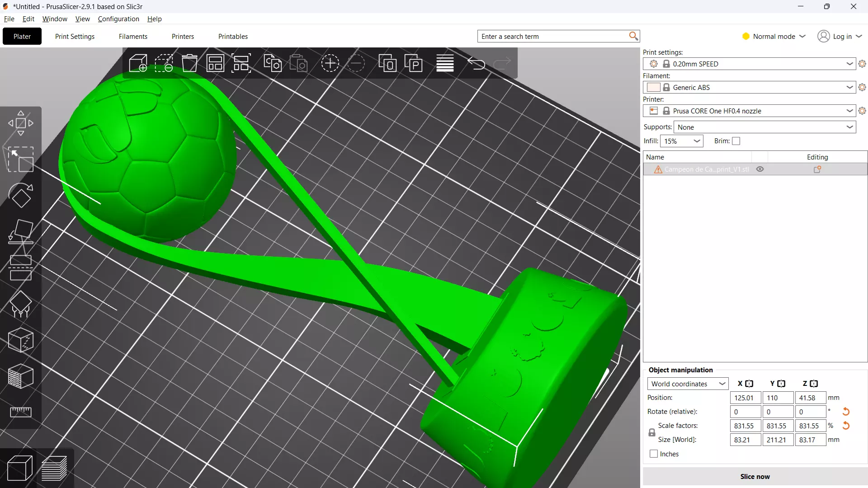Click the Undo arrow in toolbar
Screen dimensions: 868x488
(x=476, y=63)
